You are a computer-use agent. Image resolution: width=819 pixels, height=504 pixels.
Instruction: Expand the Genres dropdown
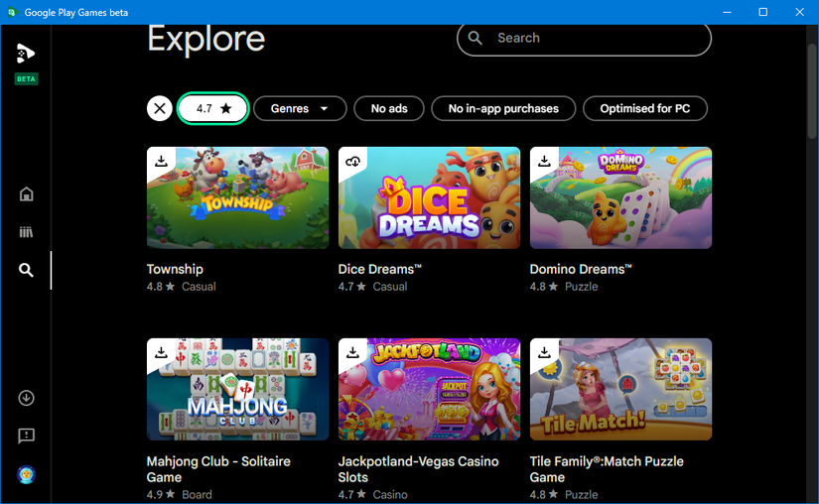click(300, 108)
